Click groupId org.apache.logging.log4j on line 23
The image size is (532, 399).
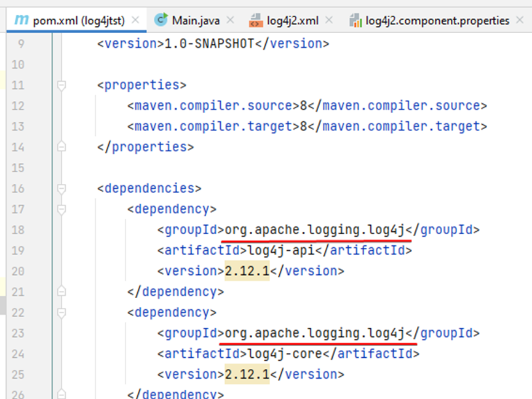315,333
